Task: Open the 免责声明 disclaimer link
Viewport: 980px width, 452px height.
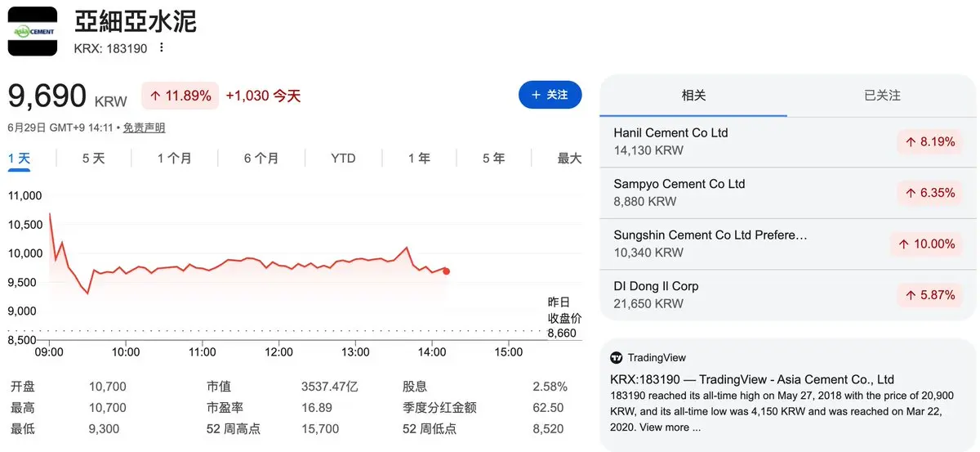Action: [144, 128]
